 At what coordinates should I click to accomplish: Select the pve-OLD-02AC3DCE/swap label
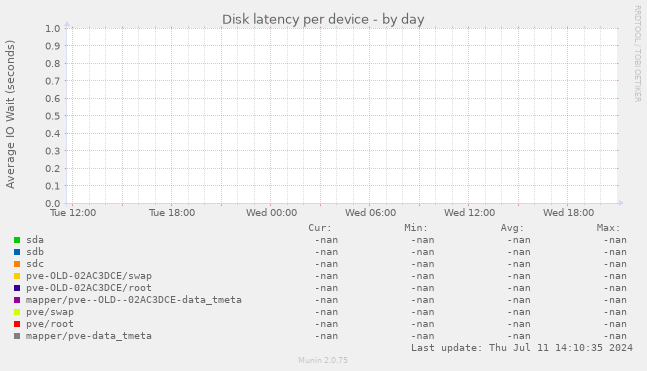(89, 276)
